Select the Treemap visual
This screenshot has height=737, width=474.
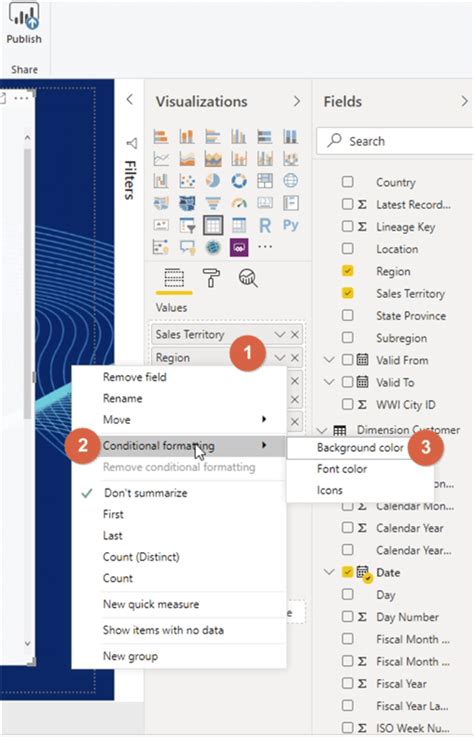coord(265,181)
